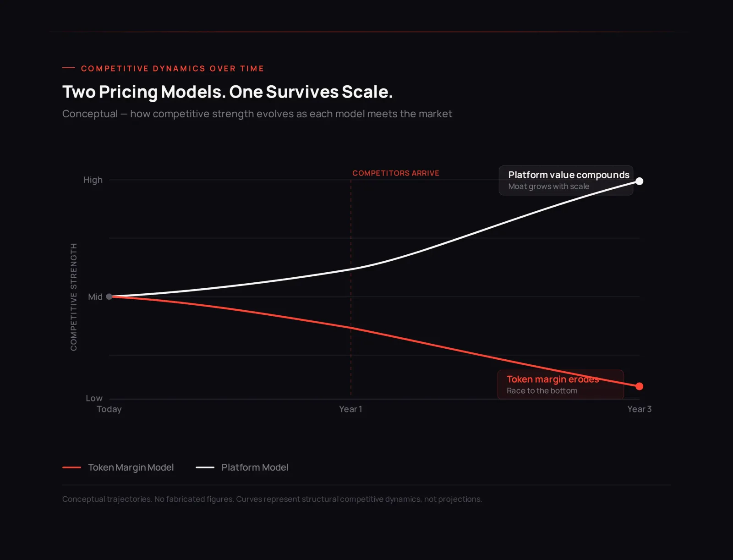This screenshot has height=560, width=733.
Task: Click the COMPETITORS ARRIVE marker label
Action: (x=396, y=173)
